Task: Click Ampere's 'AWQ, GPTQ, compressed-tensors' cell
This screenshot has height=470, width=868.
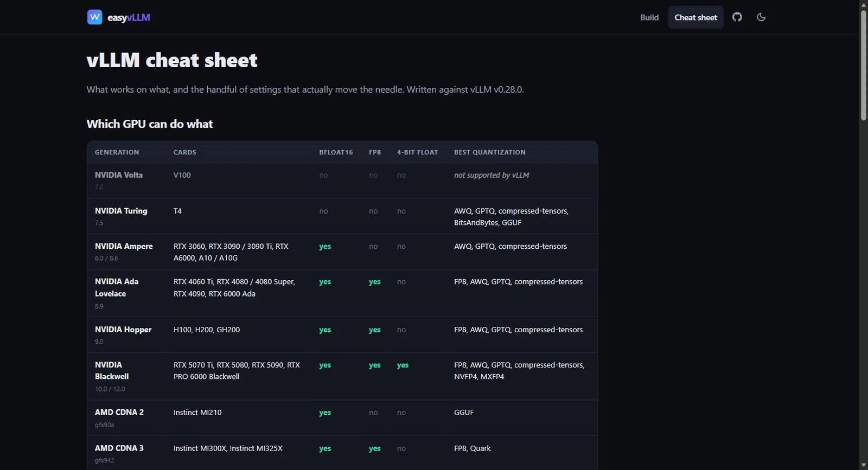Action: 510,246
